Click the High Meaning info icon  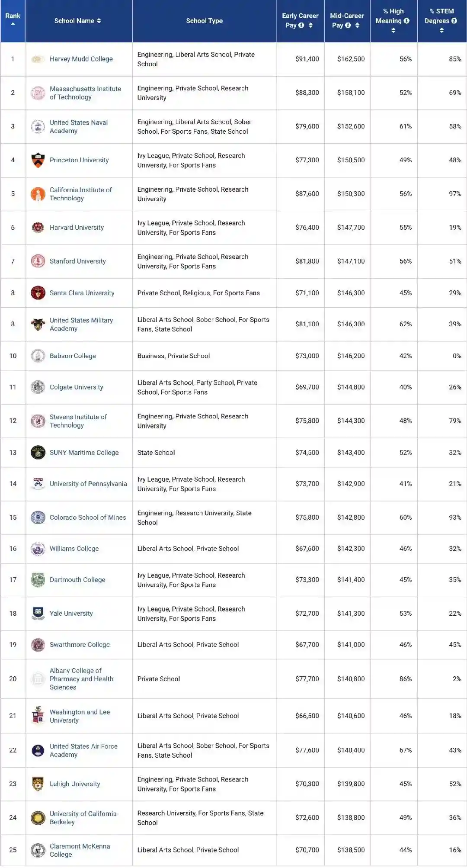[x=406, y=21]
